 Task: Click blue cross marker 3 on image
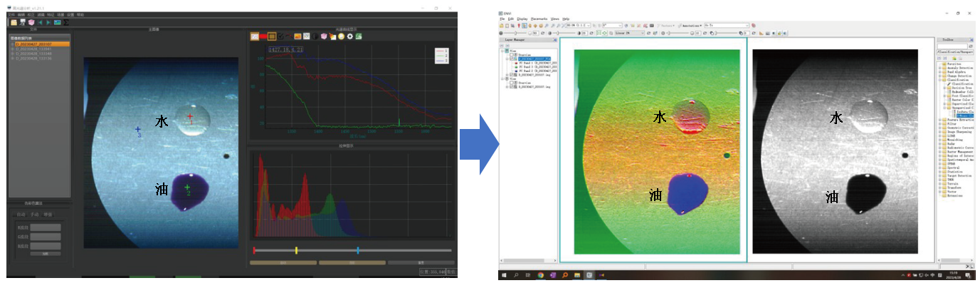pos(138,130)
